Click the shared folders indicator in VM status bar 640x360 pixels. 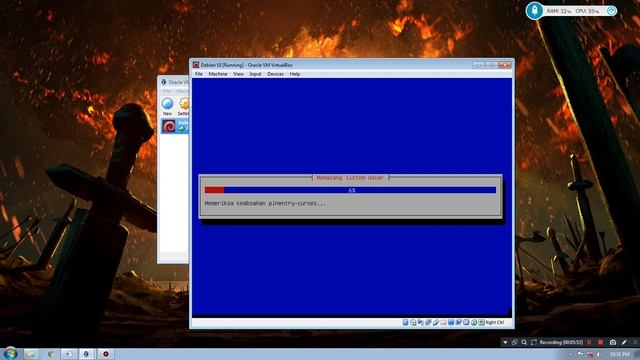coord(443,322)
